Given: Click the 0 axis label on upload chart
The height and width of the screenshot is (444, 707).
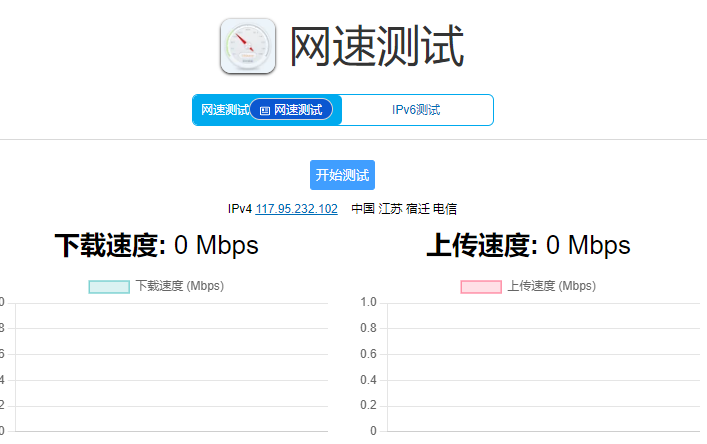Looking at the screenshot, I should 373,431.
